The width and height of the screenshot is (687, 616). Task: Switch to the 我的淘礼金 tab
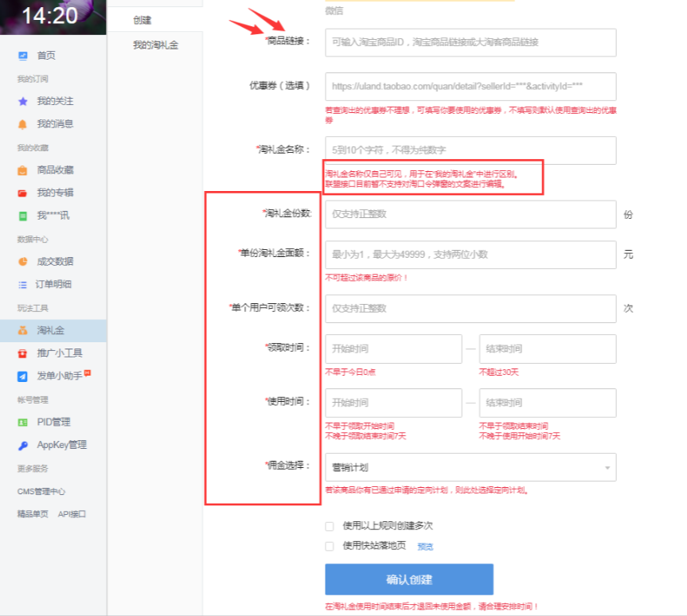pyautogui.click(x=155, y=45)
